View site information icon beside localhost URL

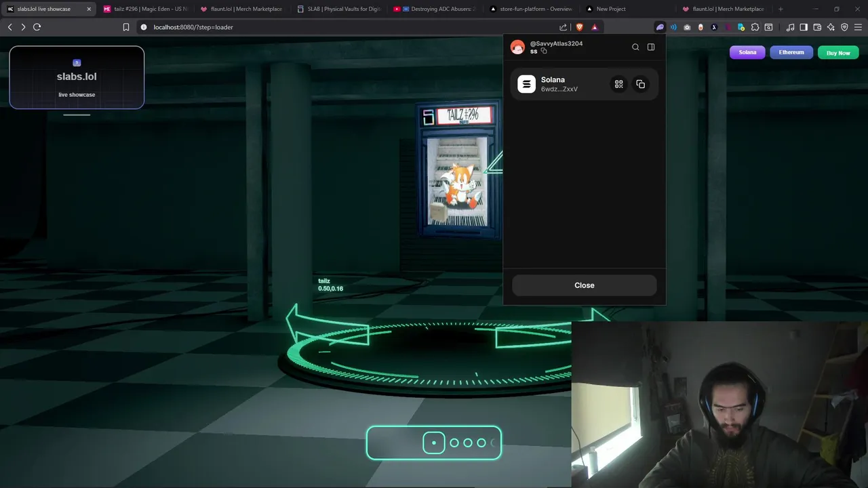pos(143,27)
